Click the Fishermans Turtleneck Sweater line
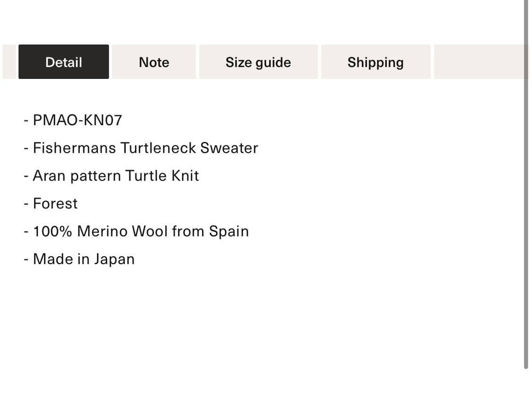Image resolution: width=532 pixels, height=414 pixels. coord(145,148)
